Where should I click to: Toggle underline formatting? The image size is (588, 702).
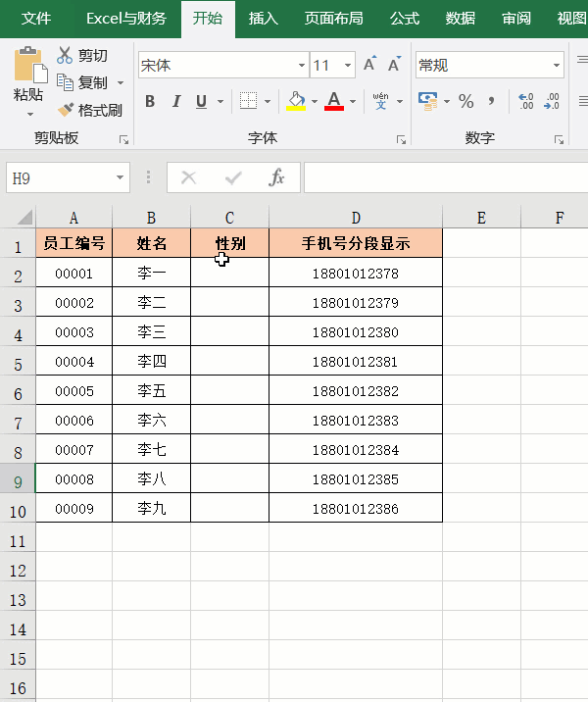click(x=202, y=101)
